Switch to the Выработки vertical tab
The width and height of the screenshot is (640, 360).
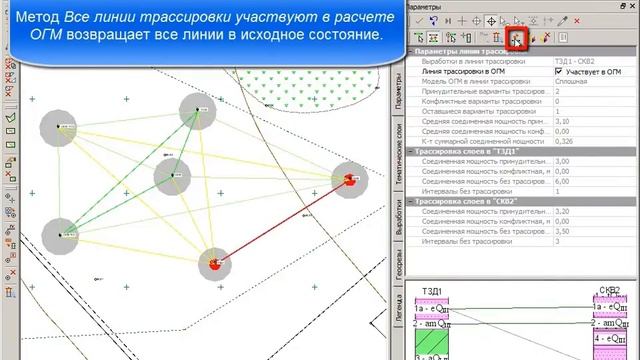point(398,216)
